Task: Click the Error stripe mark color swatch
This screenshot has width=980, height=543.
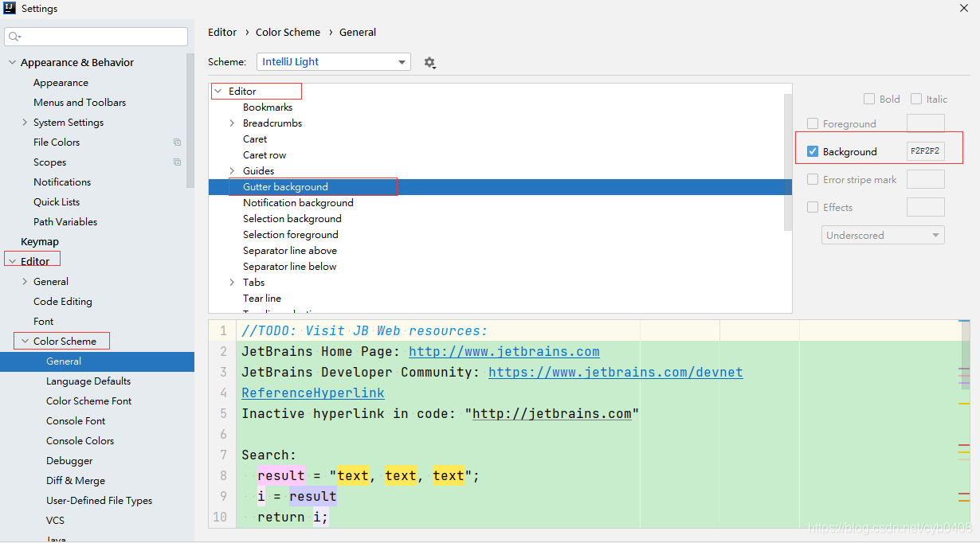Action: (x=926, y=179)
